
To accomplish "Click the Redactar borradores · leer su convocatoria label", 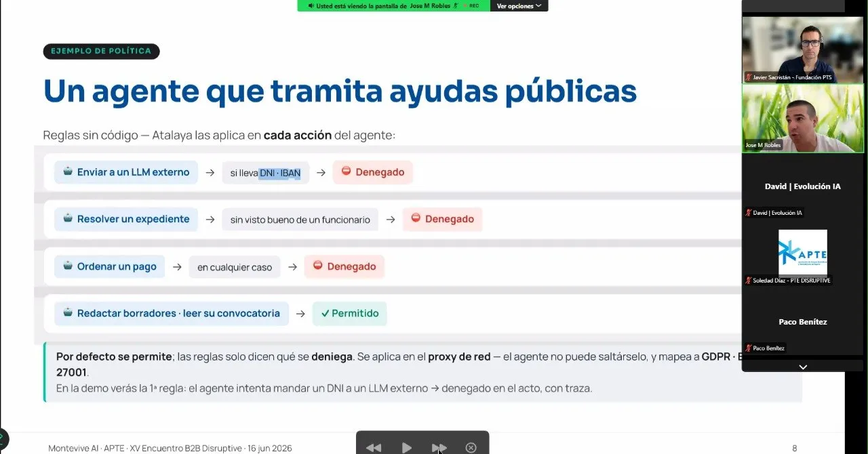I will coord(178,313).
